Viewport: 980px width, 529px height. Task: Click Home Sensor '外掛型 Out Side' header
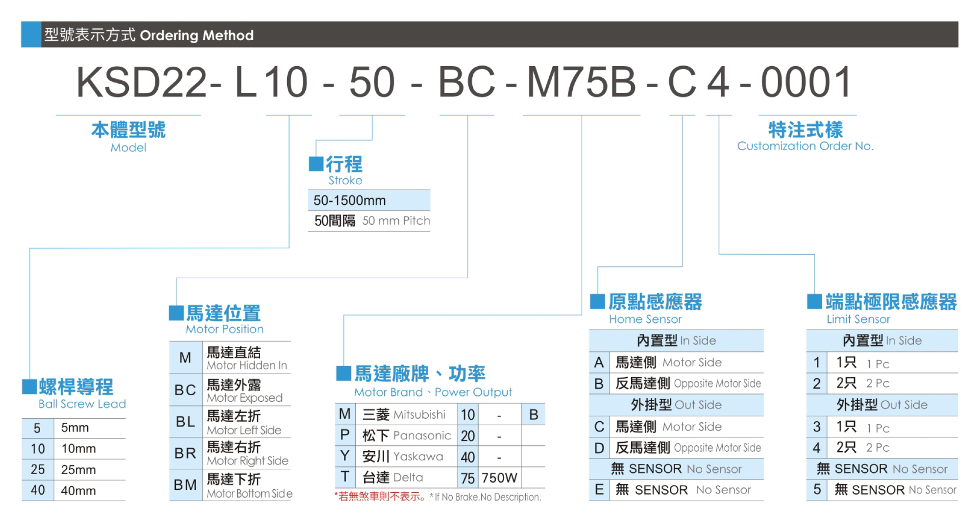pos(676,405)
